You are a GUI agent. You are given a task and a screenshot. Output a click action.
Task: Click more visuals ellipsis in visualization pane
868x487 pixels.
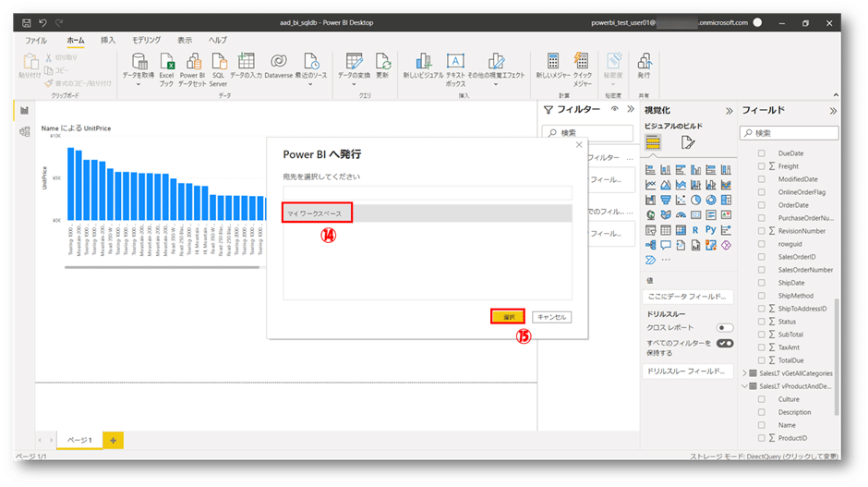click(666, 260)
